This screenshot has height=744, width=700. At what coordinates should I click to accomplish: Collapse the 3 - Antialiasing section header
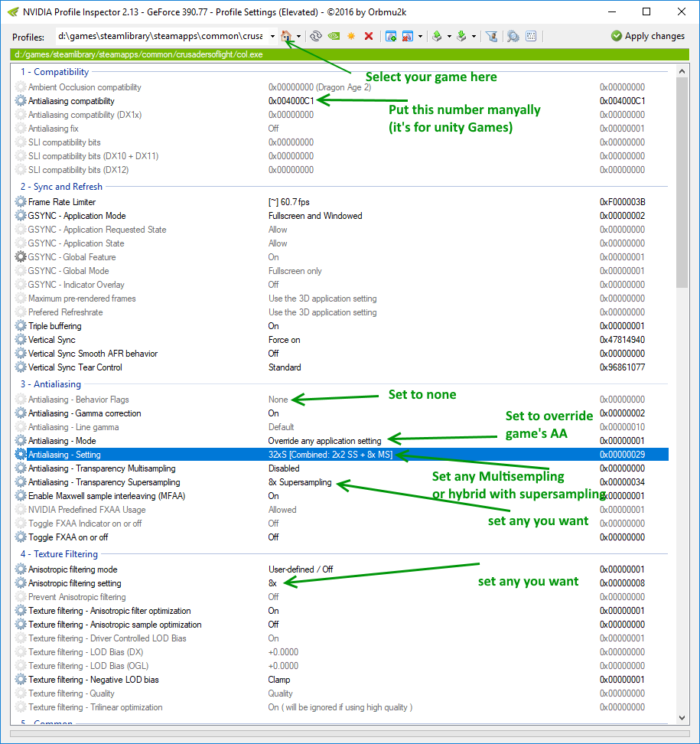50,384
